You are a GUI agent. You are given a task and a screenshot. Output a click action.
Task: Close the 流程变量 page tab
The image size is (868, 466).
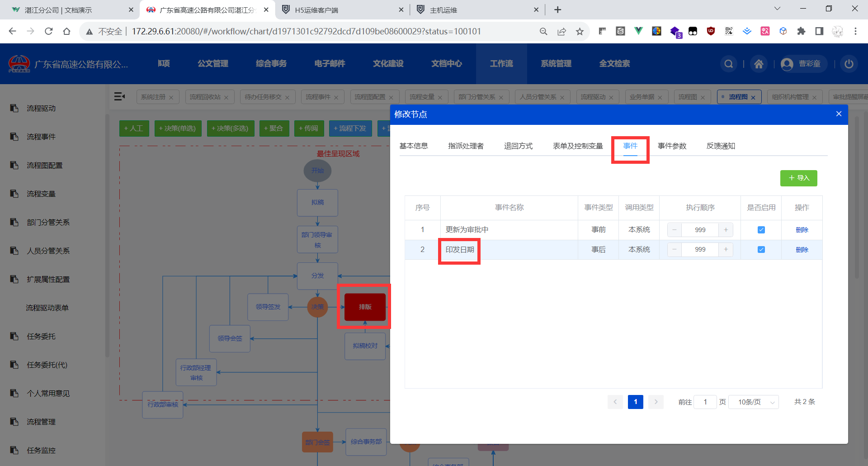pos(440,97)
